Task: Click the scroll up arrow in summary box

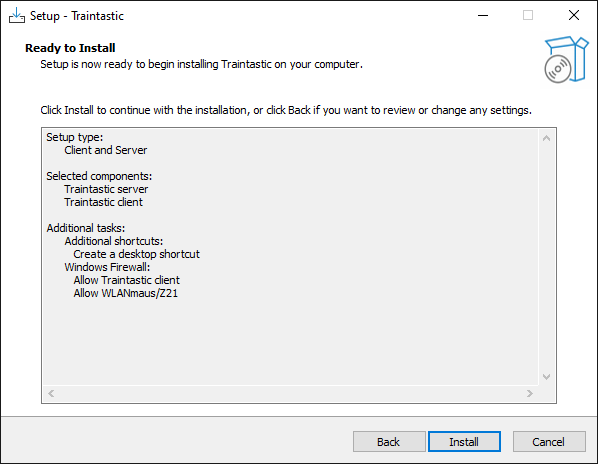Action: pyautogui.click(x=546, y=138)
